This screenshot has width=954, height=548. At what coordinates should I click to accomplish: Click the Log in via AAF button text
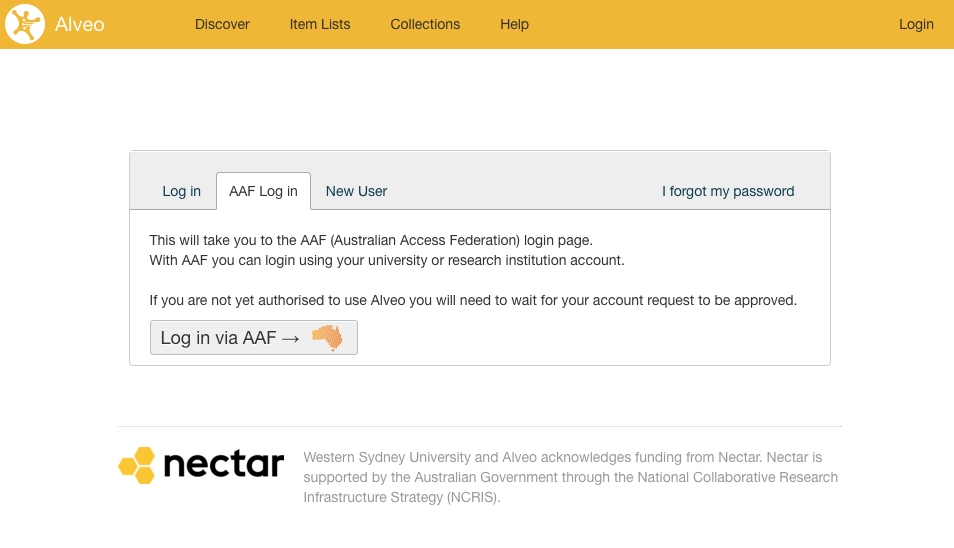tap(218, 338)
